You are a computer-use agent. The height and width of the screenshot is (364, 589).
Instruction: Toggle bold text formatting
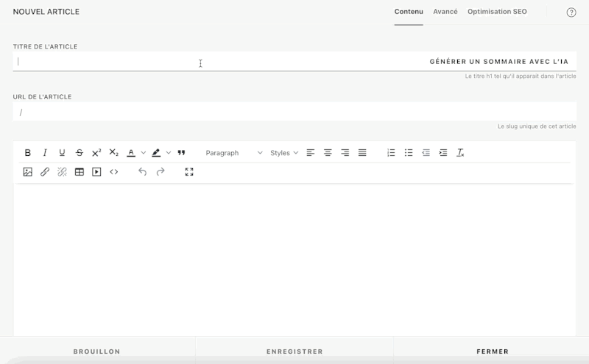pos(28,153)
